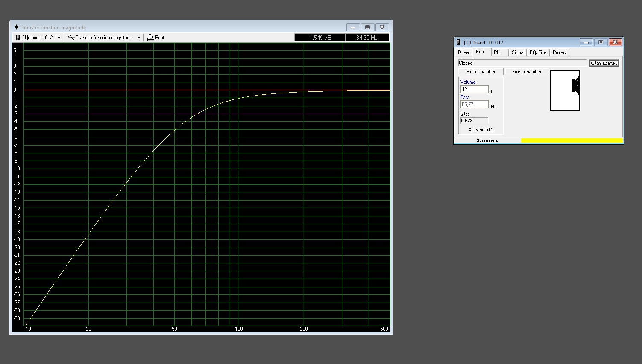Click the closed box speaker diagram
Screen dimensions: 642x364
[565, 90]
